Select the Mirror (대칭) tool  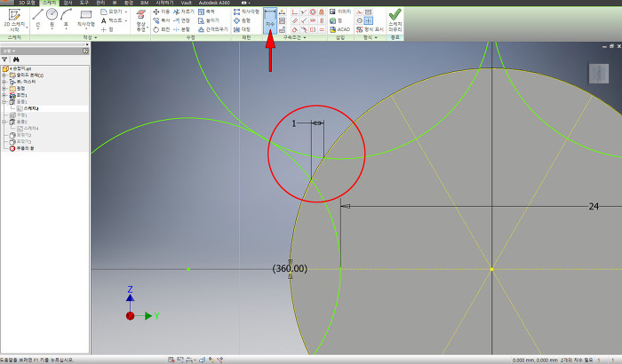(x=242, y=29)
